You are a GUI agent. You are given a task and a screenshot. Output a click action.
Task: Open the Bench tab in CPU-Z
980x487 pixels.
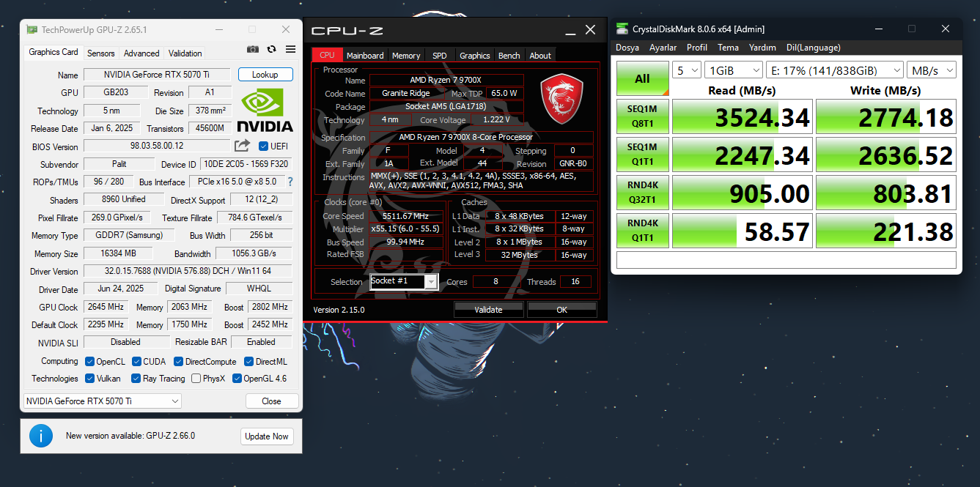tap(509, 56)
